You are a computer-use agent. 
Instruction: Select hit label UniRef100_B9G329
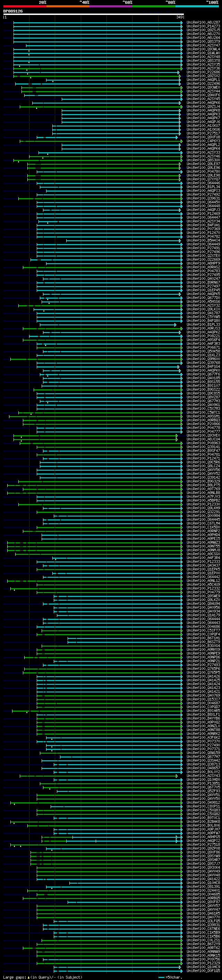pyautogui.click(x=203, y=481)
